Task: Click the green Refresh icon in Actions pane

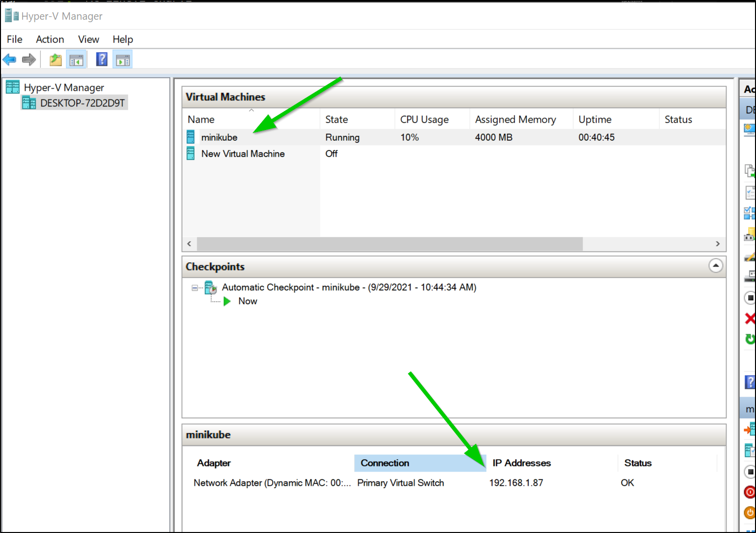Action: click(x=750, y=339)
